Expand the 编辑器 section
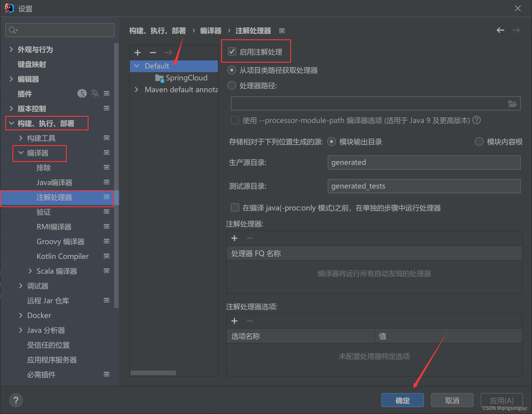The height and width of the screenshot is (414, 532). tap(11, 79)
